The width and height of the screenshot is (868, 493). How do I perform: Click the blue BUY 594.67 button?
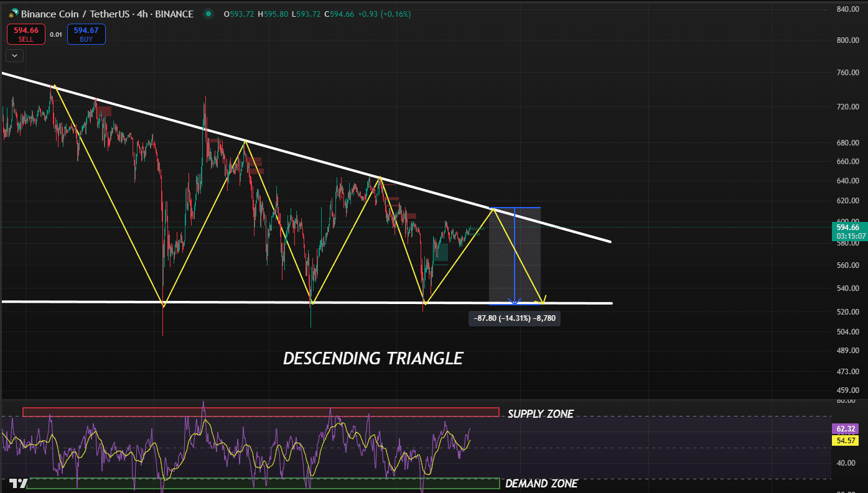pos(86,34)
